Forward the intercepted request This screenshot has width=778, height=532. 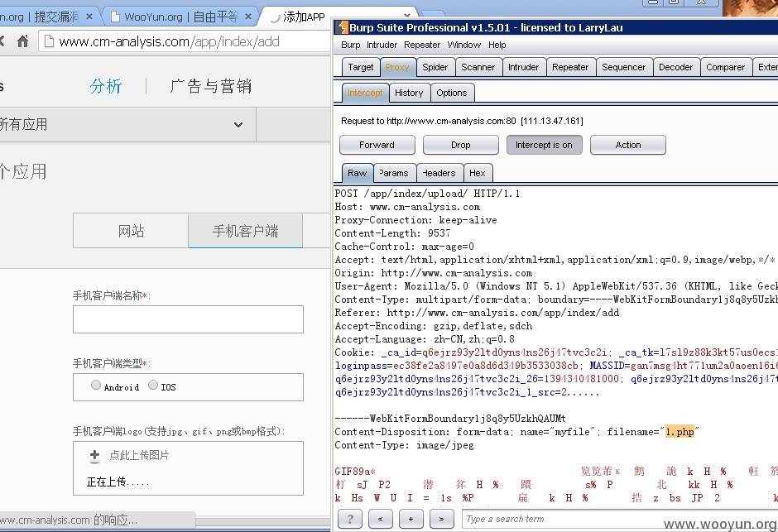(377, 145)
